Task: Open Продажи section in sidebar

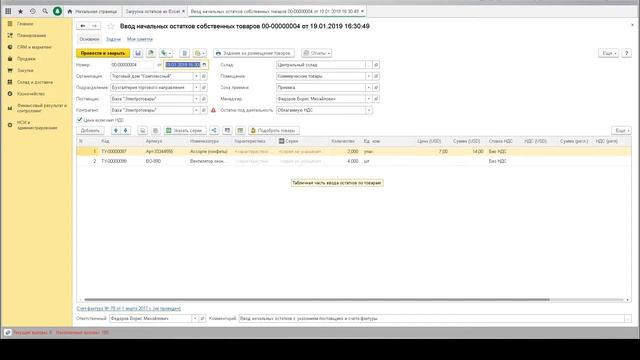Action: (x=26, y=59)
